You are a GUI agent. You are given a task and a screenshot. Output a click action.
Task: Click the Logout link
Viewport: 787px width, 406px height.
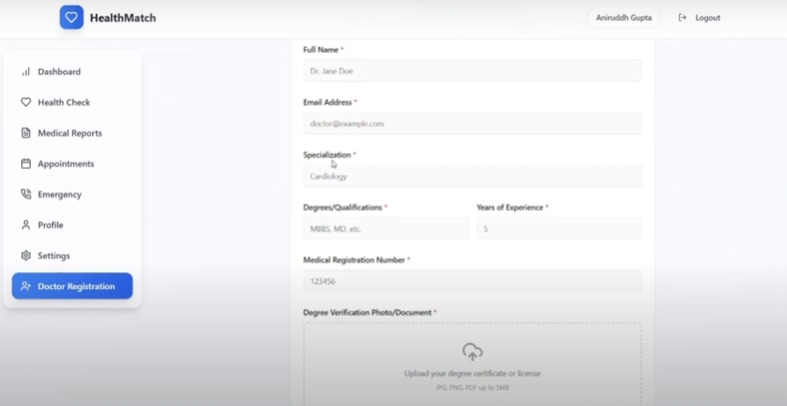(699, 18)
